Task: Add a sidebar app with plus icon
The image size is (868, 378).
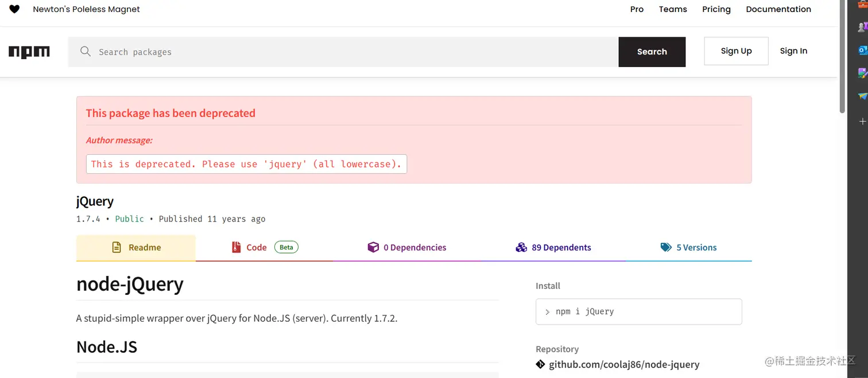Action: (862, 122)
